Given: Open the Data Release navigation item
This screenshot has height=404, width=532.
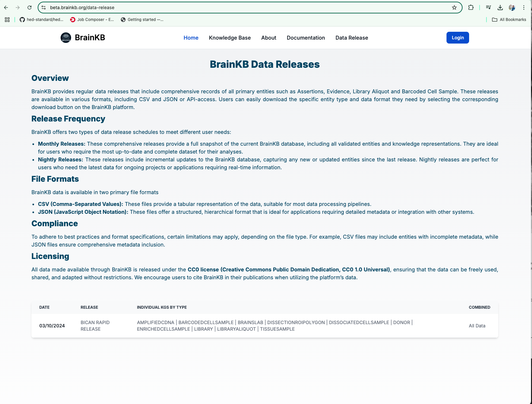Looking at the screenshot, I should point(351,38).
